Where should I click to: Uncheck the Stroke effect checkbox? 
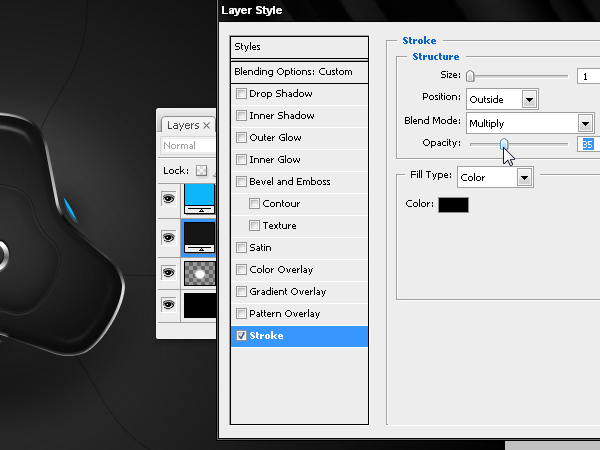click(x=241, y=336)
